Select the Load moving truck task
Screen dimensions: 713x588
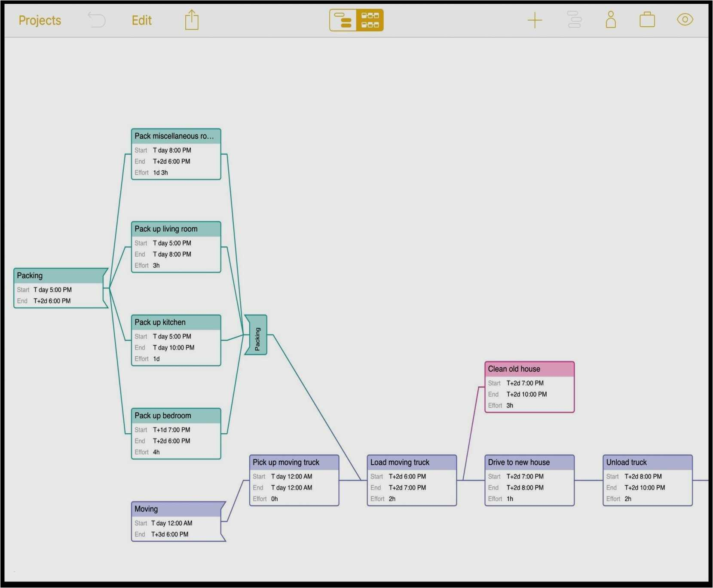[x=411, y=481]
